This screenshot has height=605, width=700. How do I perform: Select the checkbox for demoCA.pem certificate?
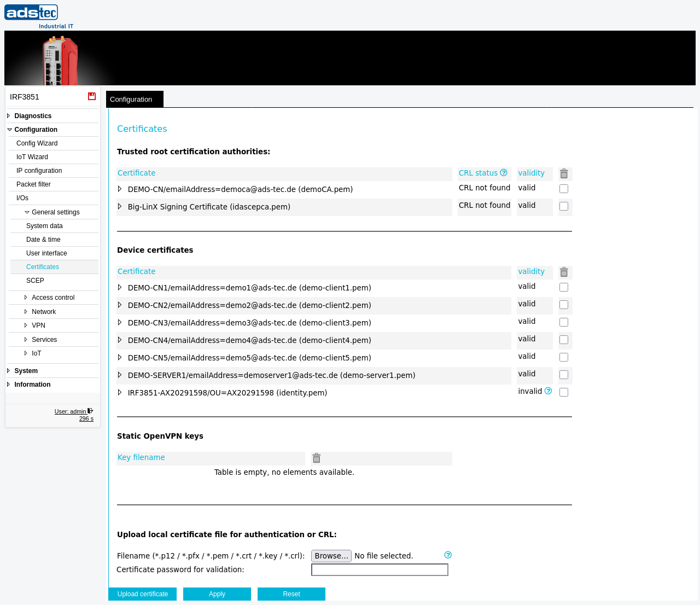click(x=564, y=189)
